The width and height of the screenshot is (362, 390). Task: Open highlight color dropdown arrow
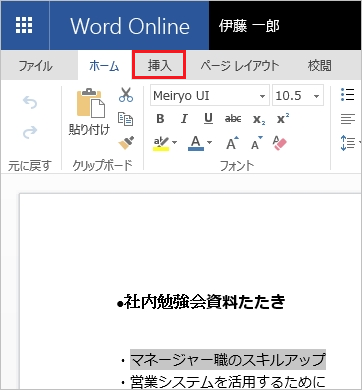174,143
